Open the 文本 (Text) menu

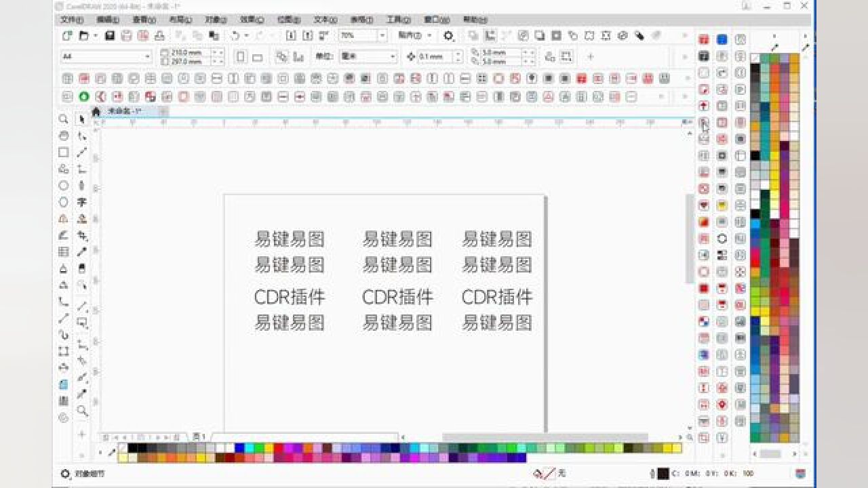(x=325, y=20)
